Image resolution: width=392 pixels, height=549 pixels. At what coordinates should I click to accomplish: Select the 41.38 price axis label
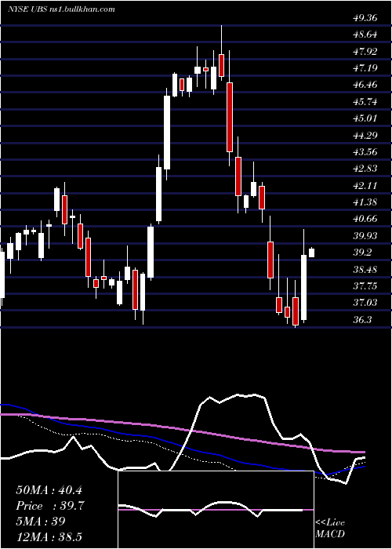[365, 202]
